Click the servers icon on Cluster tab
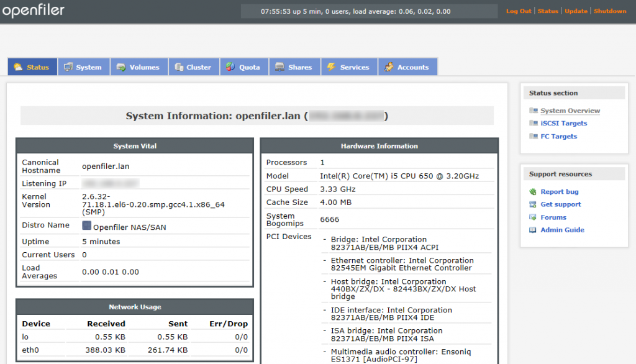Image resolution: width=636 pixels, height=364 pixels. 179,67
